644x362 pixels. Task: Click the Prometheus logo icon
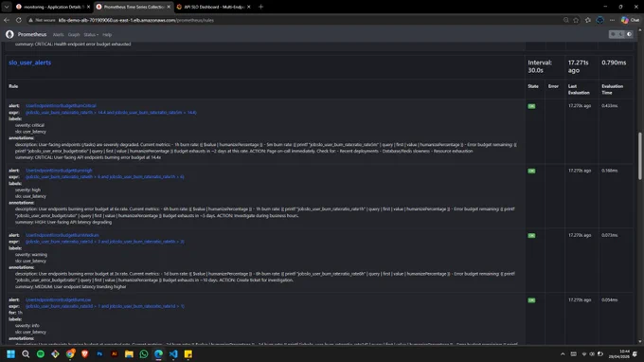coord(9,34)
